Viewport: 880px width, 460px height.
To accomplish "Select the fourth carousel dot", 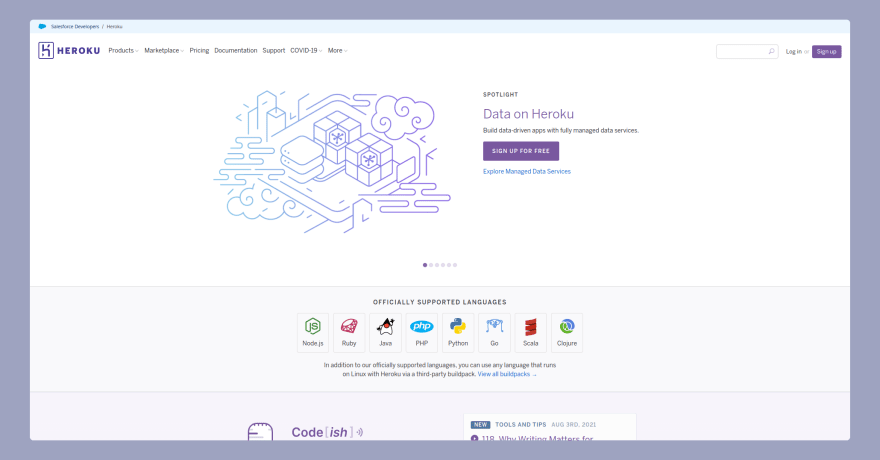I will (443, 265).
